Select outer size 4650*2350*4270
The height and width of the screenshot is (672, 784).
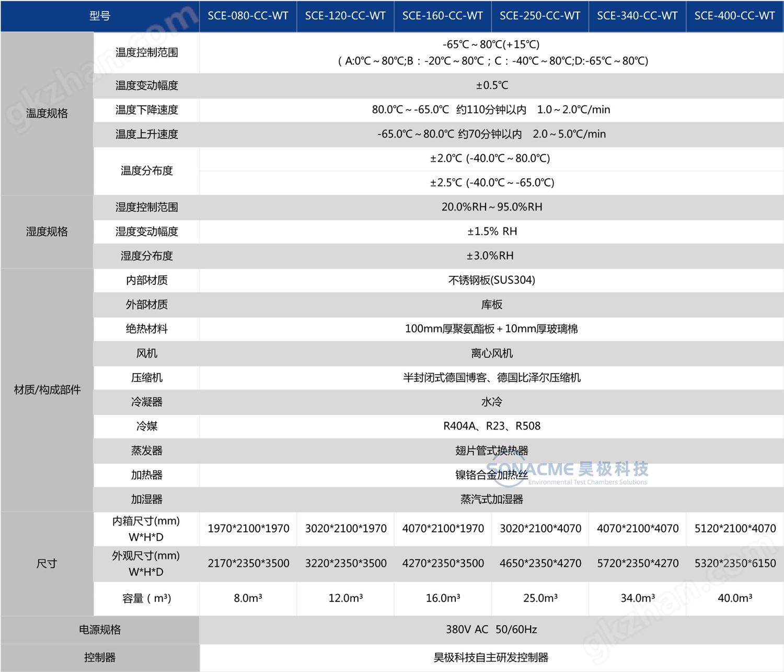540,564
